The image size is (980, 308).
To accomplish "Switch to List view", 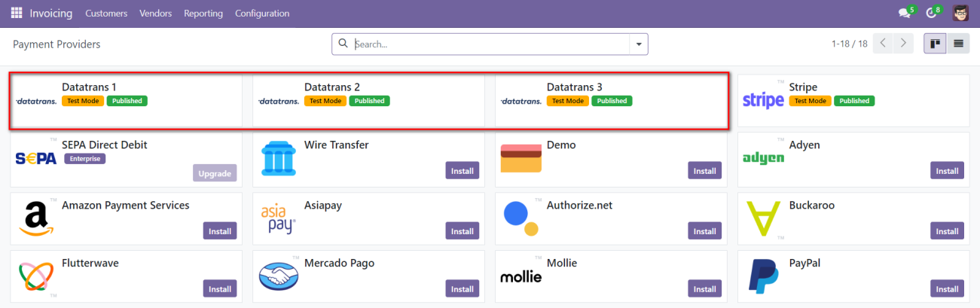I will [x=958, y=44].
